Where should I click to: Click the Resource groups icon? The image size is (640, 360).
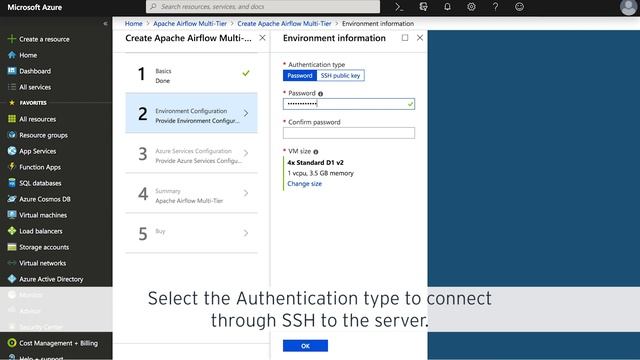11,135
